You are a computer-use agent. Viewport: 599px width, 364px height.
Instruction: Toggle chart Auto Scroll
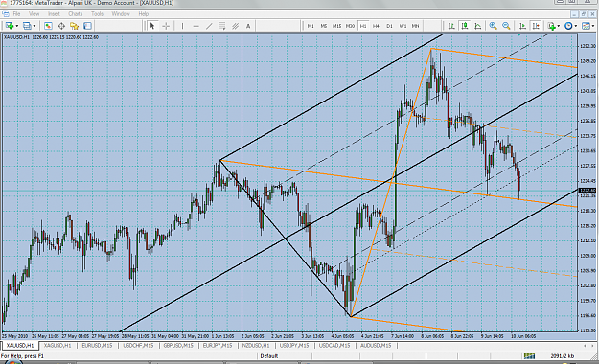[x=522, y=26]
